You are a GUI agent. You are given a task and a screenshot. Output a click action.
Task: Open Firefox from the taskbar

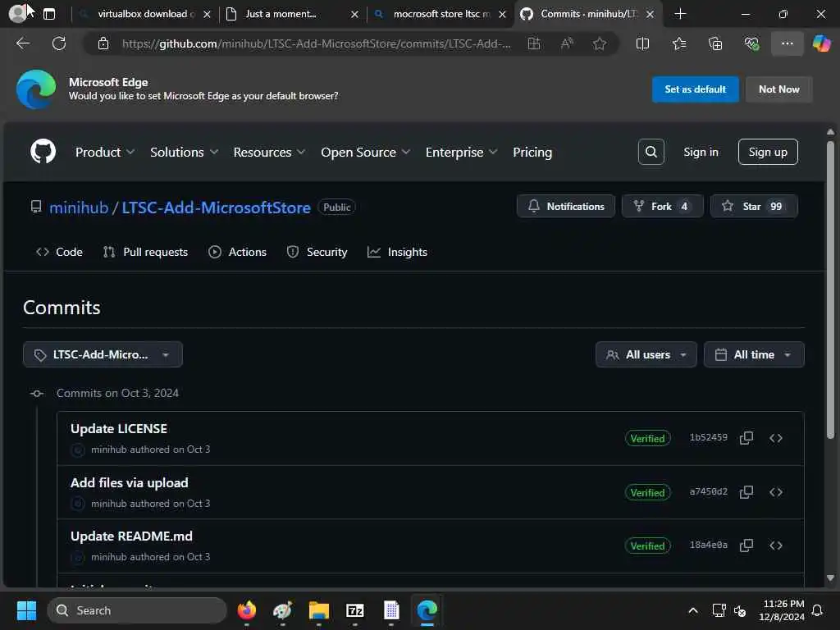246,610
